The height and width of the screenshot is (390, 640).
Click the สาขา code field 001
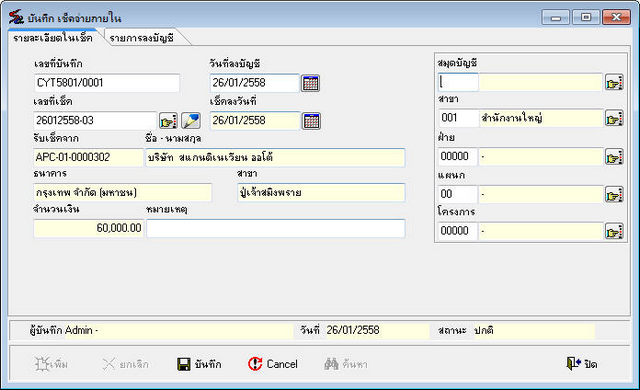pos(458,118)
